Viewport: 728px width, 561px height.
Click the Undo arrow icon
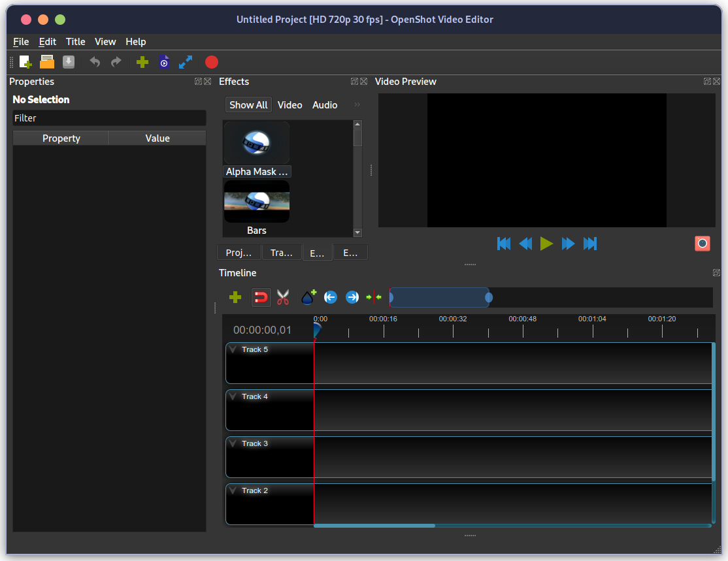click(94, 62)
